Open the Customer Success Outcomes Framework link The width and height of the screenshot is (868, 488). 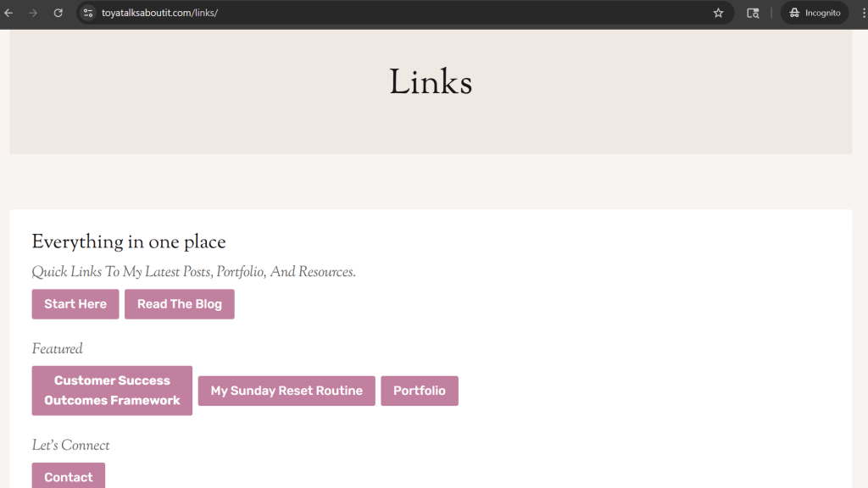[x=112, y=391]
